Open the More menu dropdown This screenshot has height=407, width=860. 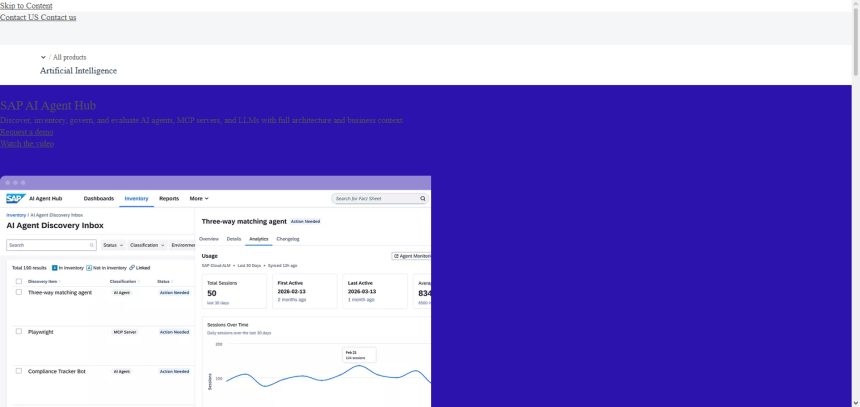point(199,199)
